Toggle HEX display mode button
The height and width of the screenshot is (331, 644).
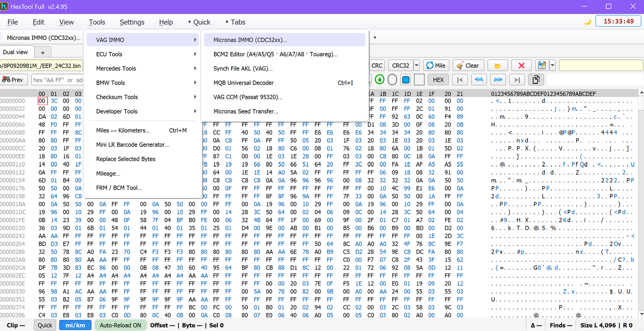click(438, 80)
